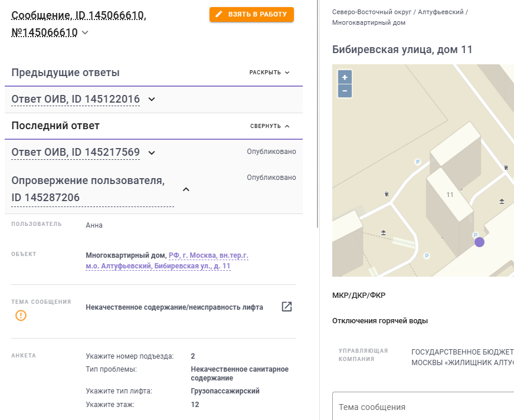Expand Ответ ОИВ ID 145122016 entry
The image size is (514, 420).
152,99
